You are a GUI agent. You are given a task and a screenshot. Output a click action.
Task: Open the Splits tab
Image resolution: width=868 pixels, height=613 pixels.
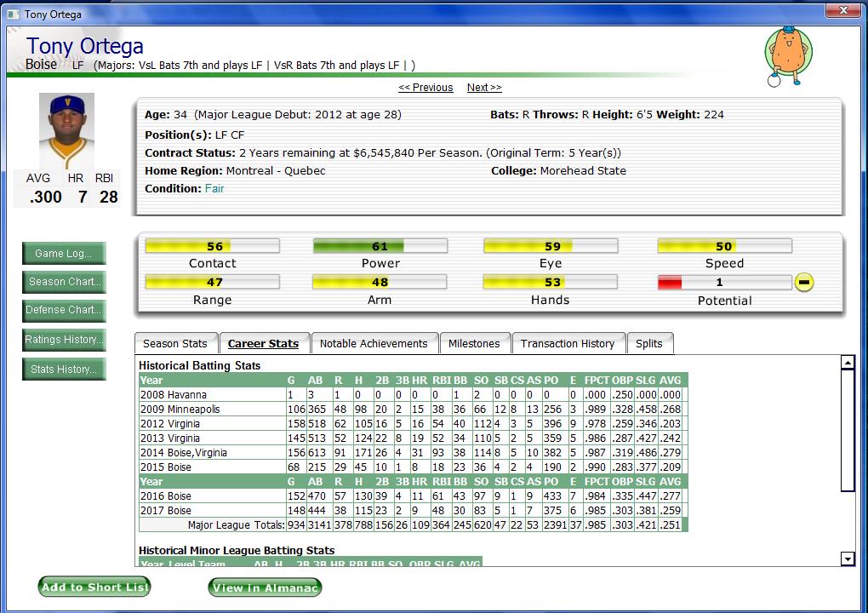[x=648, y=344]
